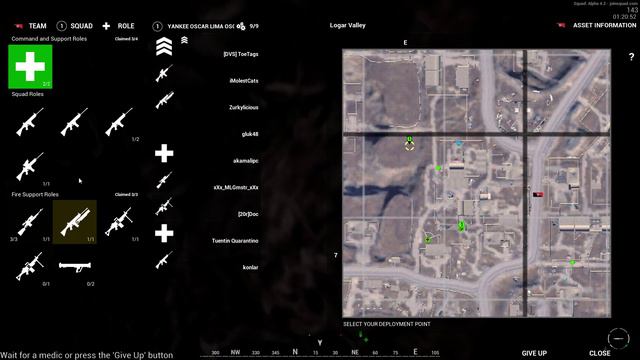Click the help question mark icon
Viewport: 640px width, 360px height.
point(631,57)
